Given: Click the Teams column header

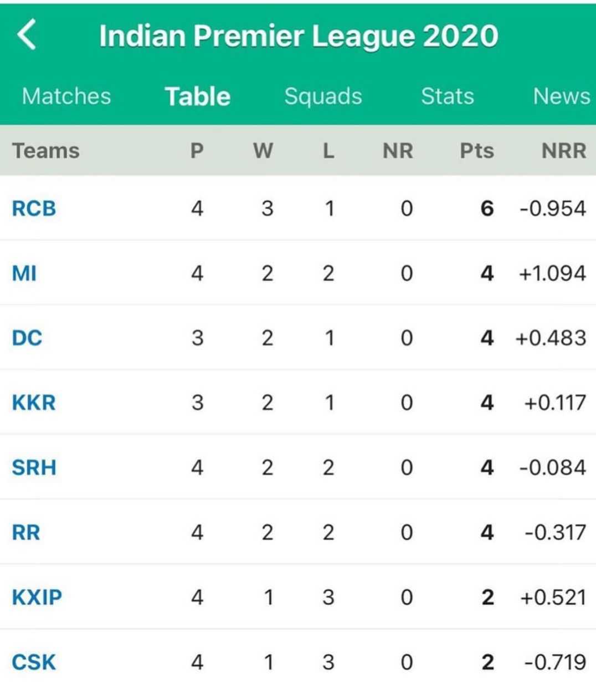Looking at the screenshot, I should (x=46, y=151).
